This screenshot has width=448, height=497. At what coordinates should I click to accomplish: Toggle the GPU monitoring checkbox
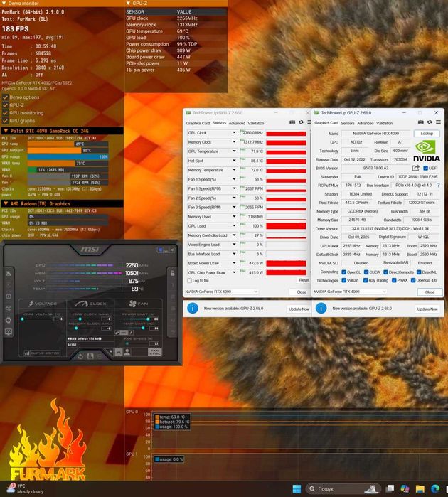tap(5, 113)
